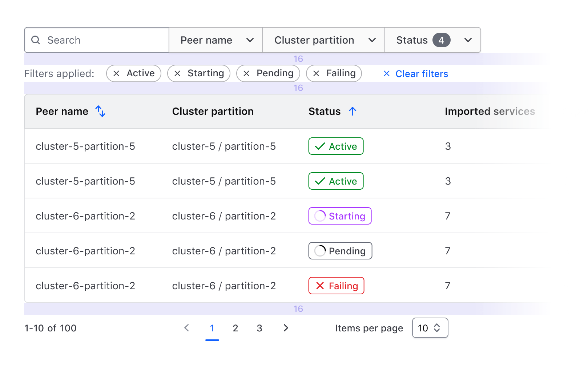The width and height of the screenshot is (588, 367).
Task: Open the Status filter dropdown
Action: point(433,40)
